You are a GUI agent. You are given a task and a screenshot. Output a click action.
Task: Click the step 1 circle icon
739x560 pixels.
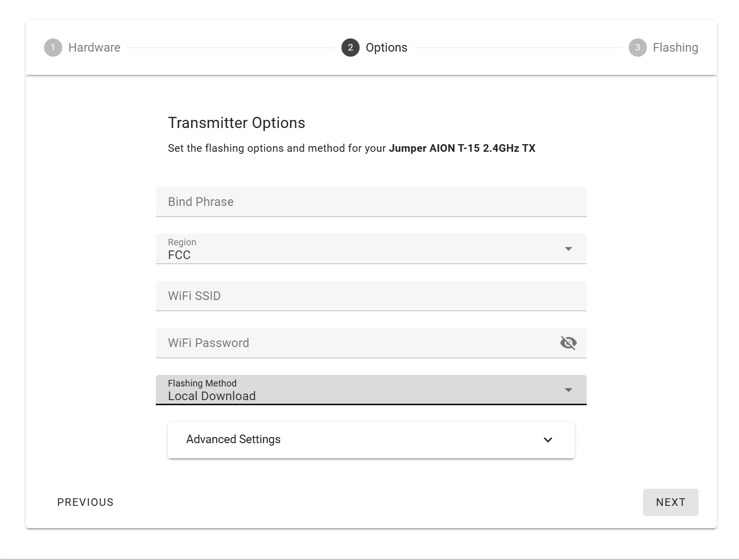coord(53,48)
